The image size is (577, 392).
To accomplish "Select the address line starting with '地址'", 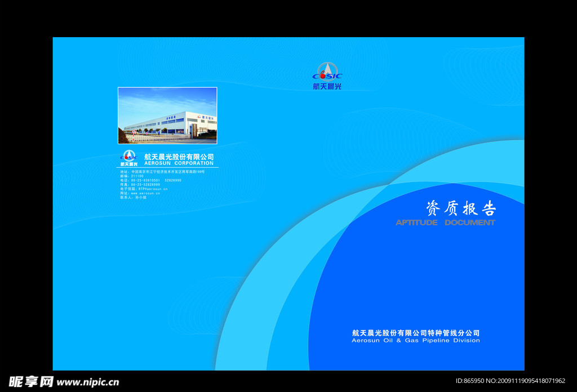I will [x=162, y=172].
